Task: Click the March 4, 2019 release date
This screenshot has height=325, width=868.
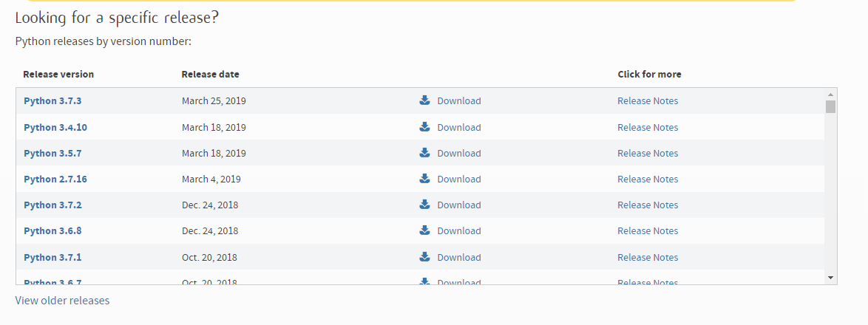Action: 211,179
